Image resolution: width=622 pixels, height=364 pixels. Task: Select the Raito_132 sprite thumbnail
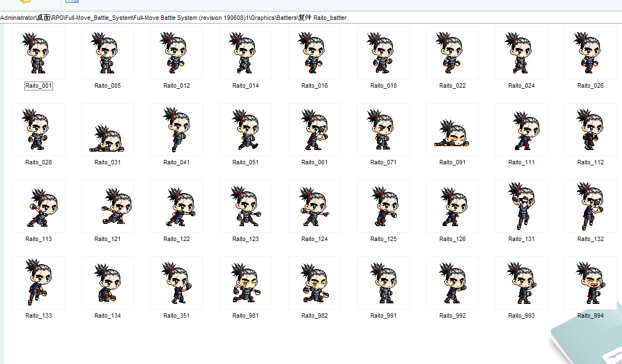tap(591, 206)
